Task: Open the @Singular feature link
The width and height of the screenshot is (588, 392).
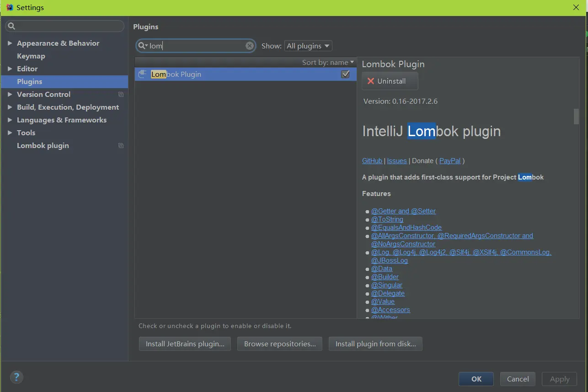Action: (387, 285)
